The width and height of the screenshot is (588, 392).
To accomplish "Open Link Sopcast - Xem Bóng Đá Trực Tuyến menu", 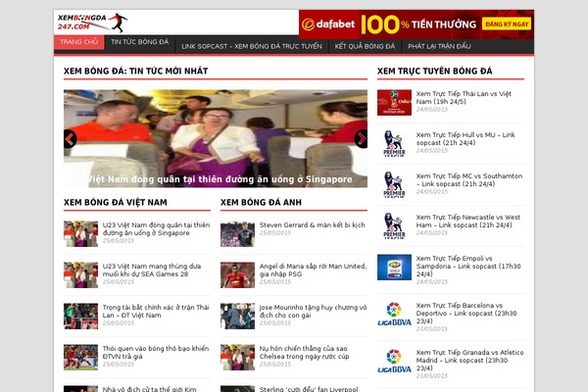I will [x=252, y=46].
